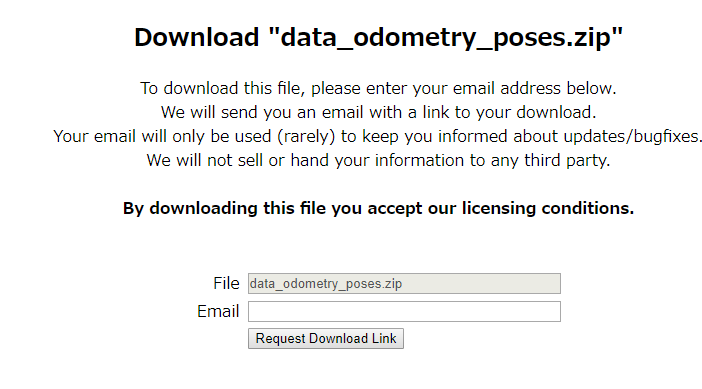Viewport: 702px width, 389px height.
Task: Click the sentence "We will send you an email"
Action: coord(378,112)
